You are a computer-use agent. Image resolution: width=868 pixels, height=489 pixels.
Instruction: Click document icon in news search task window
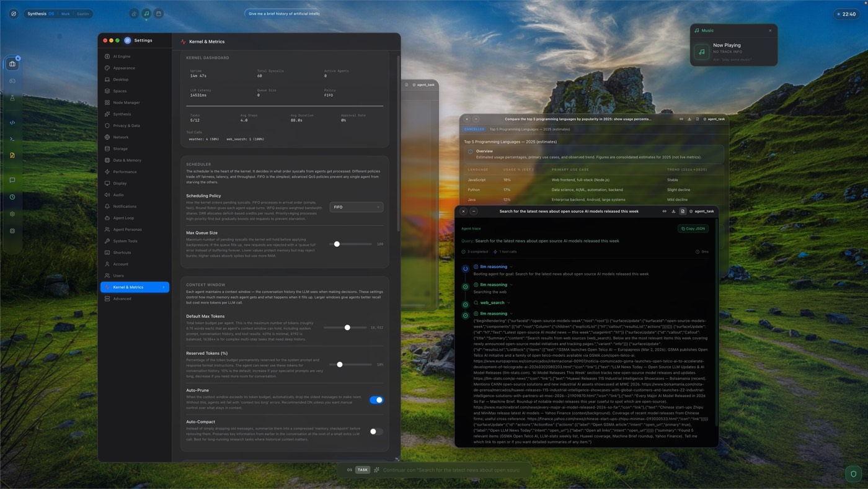click(683, 211)
